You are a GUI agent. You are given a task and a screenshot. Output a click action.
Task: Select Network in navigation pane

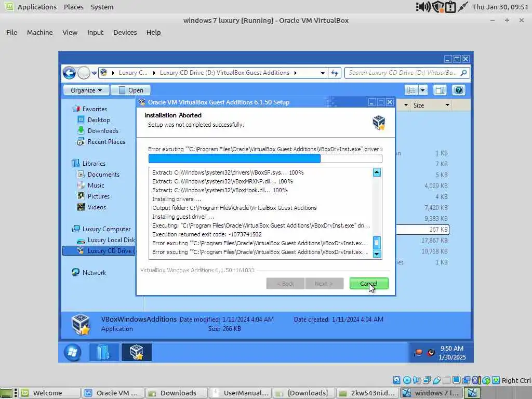point(94,272)
